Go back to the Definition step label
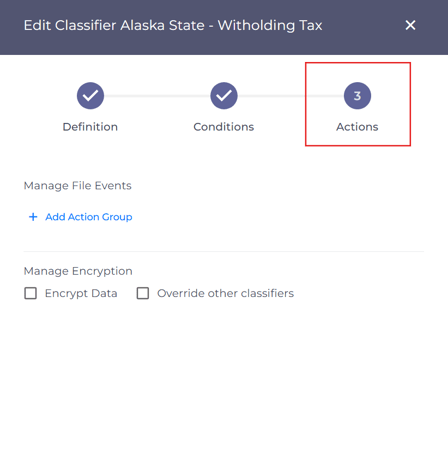The image size is (448, 464). pos(90,127)
